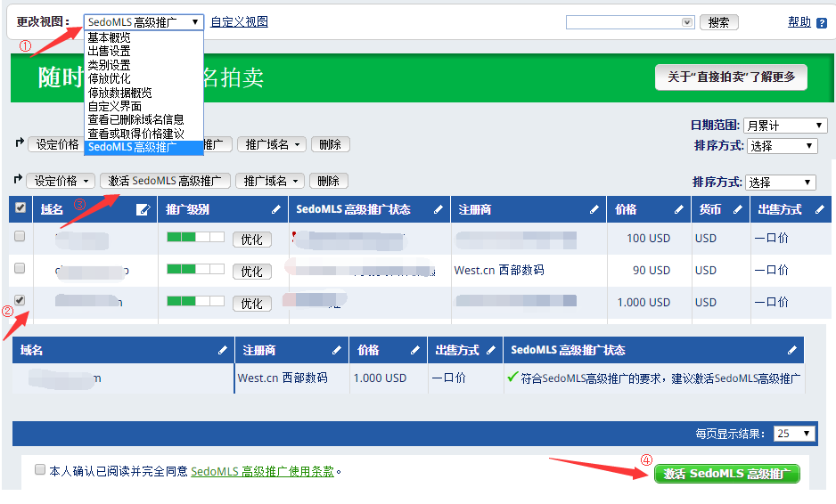The image size is (836, 504).
Task: Click edit pencil in 注册商 column header
Action: click(x=594, y=210)
